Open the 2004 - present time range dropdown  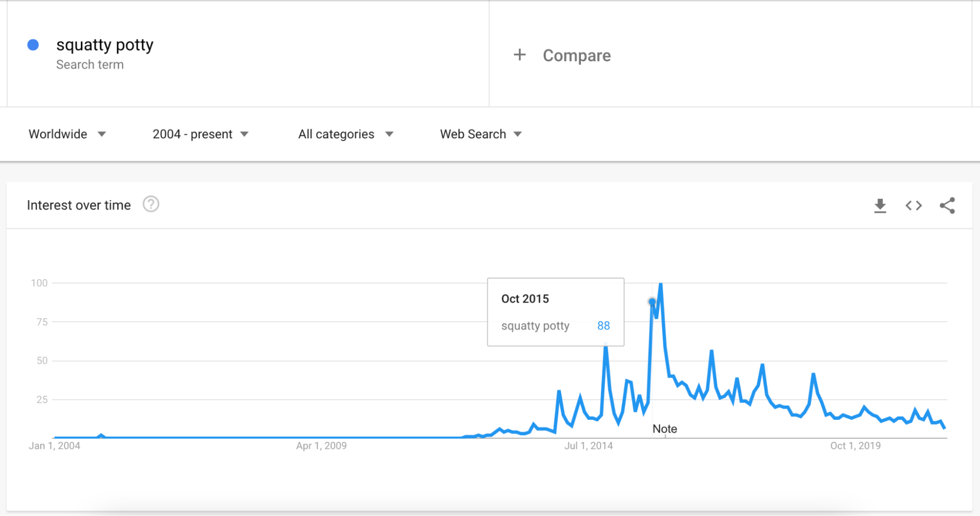pyautogui.click(x=201, y=134)
